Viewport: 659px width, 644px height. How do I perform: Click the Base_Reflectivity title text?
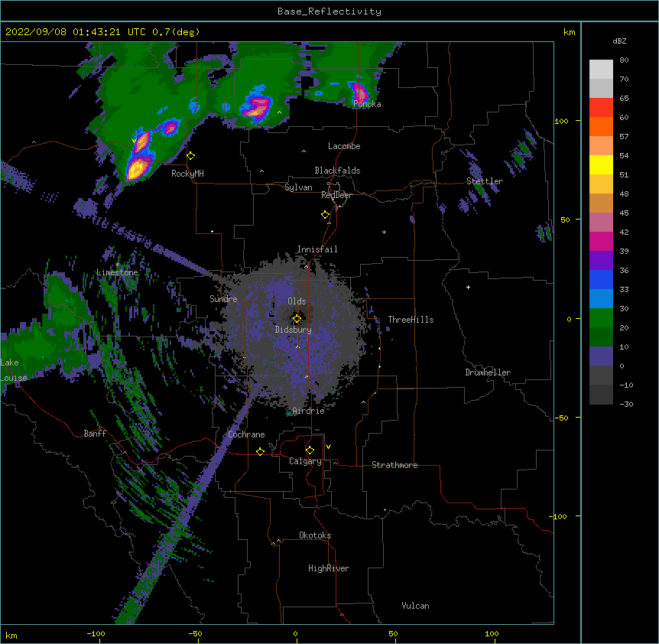pos(329,11)
